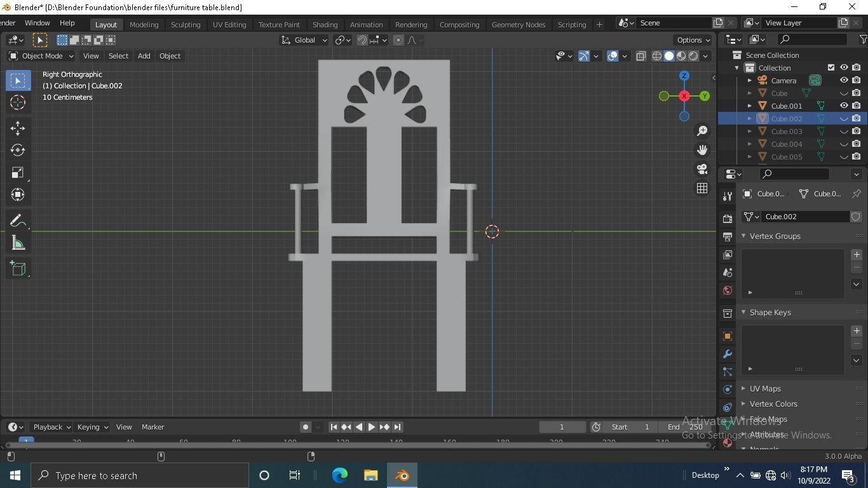Select the Annotate tool

[x=18, y=220]
